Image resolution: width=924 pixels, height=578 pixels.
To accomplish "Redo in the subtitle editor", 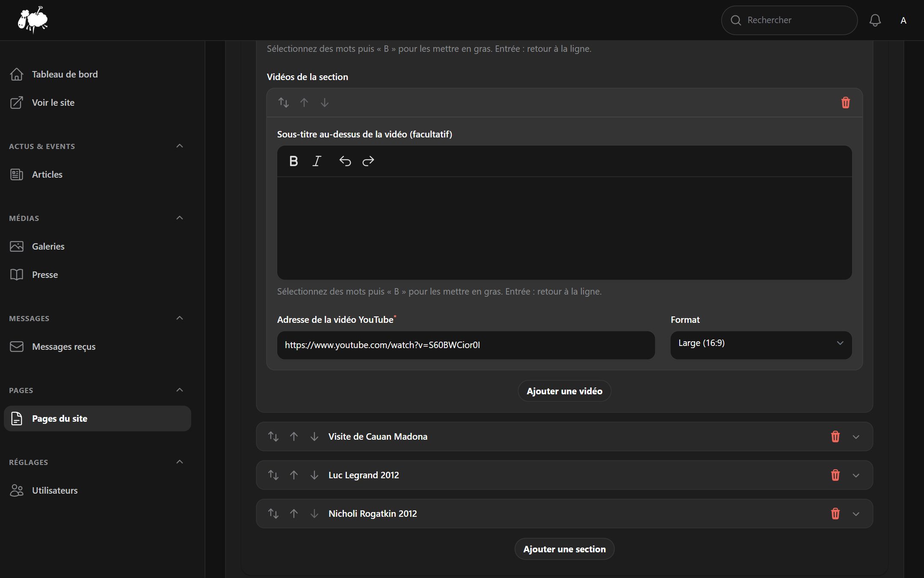I will click(368, 161).
